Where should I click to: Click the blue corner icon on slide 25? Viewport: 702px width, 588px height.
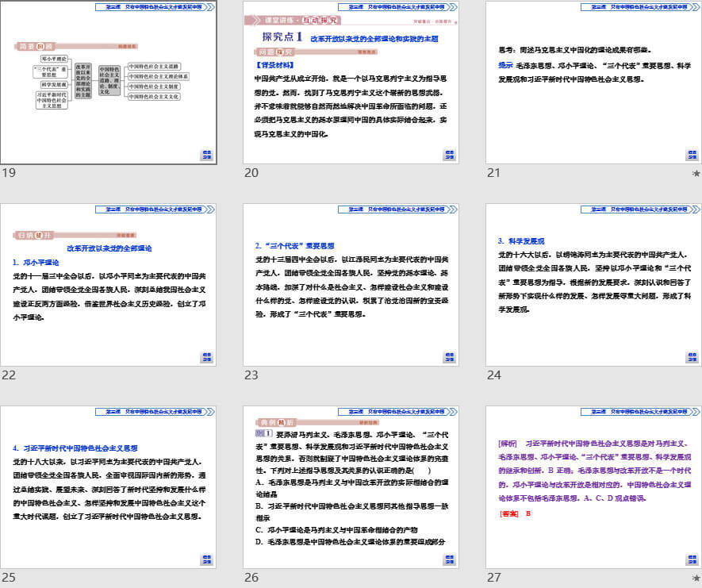[206, 559]
